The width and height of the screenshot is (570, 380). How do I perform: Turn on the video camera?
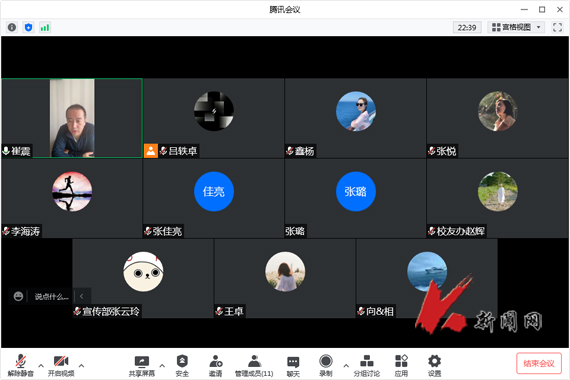61,365
